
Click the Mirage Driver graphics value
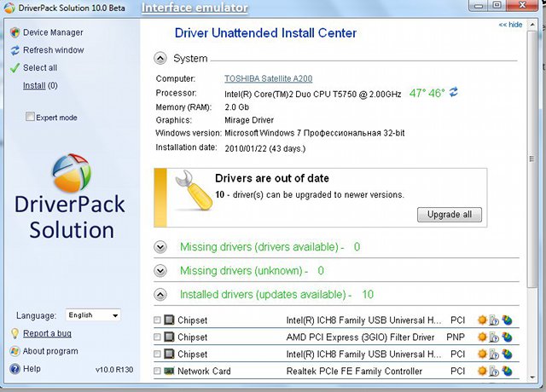pyautogui.click(x=249, y=120)
